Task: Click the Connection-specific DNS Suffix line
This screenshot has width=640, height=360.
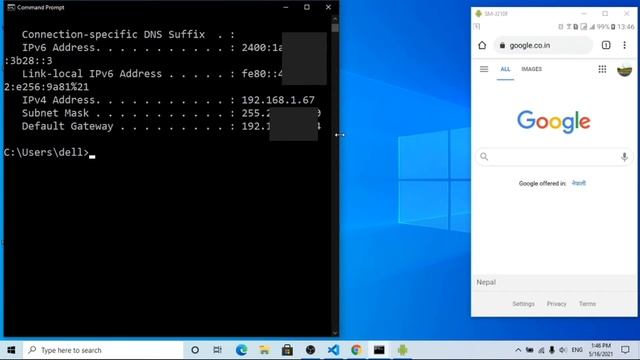Action: pyautogui.click(x=129, y=35)
